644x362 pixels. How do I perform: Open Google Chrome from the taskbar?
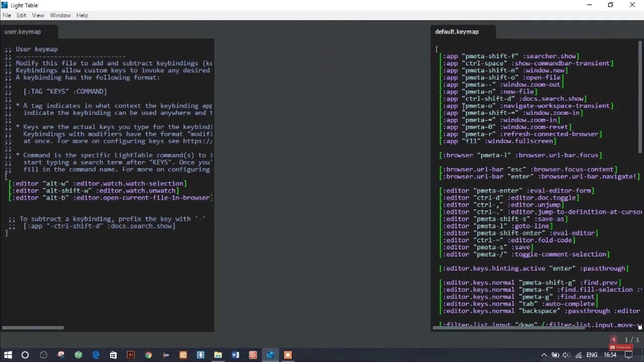[148, 355]
